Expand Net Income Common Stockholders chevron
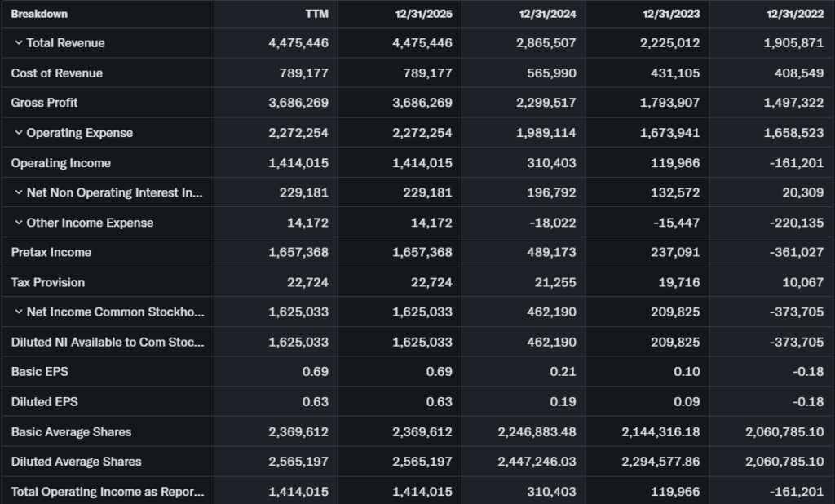The height and width of the screenshot is (504, 835). (18, 312)
